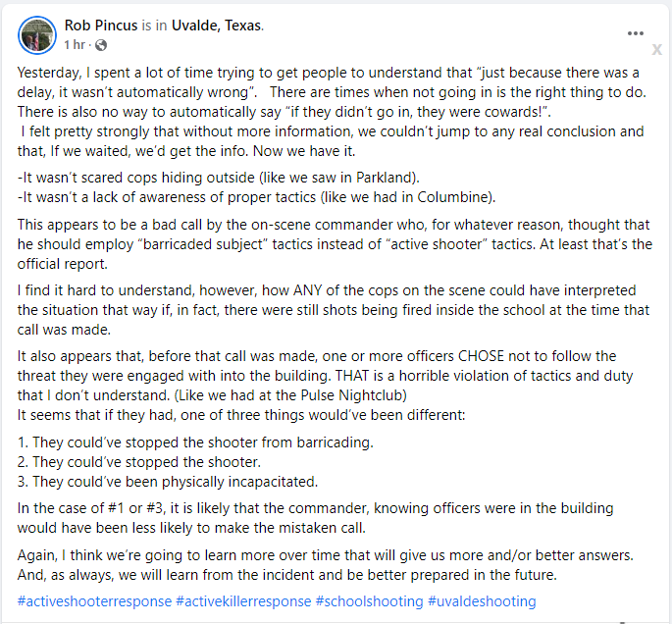Open the #uvaldeshooting hashtag
This screenshot has width=672, height=624.
(482, 601)
